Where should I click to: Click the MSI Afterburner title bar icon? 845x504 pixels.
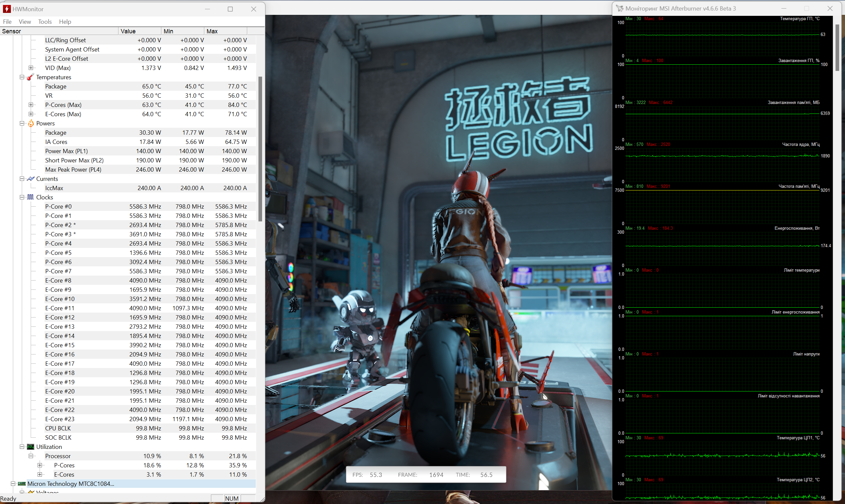coord(620,9)
